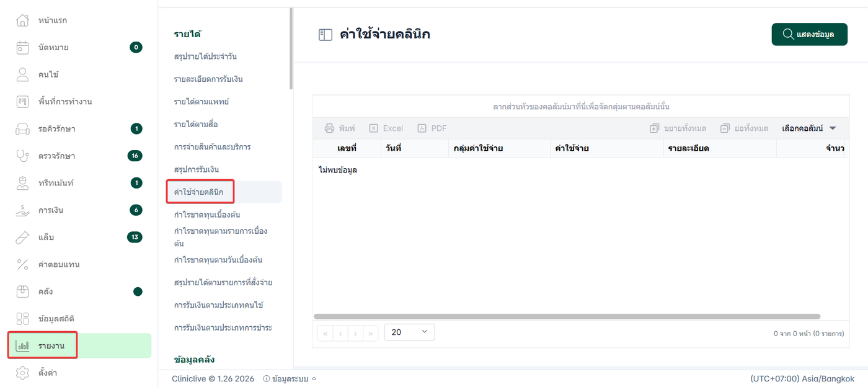Go to the first page arrow
The width and height of the screenshot is (868, 387).
click(325, 333)
